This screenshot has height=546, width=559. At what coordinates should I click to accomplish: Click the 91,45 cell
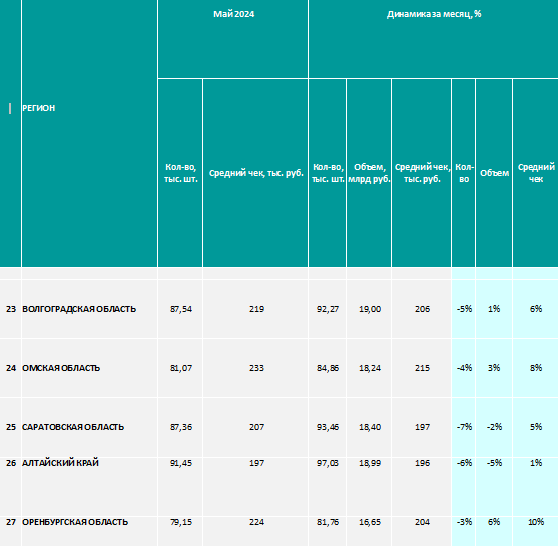coord(180,486)
